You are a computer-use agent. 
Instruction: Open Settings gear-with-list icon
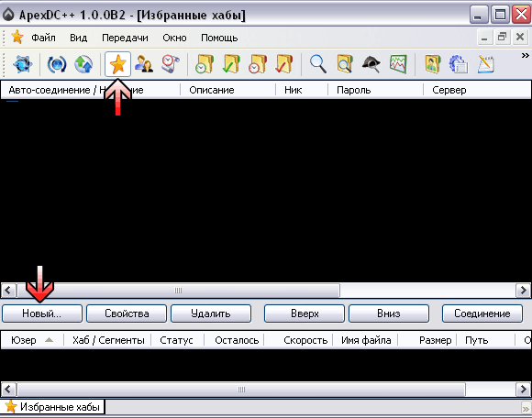(459, 64)
